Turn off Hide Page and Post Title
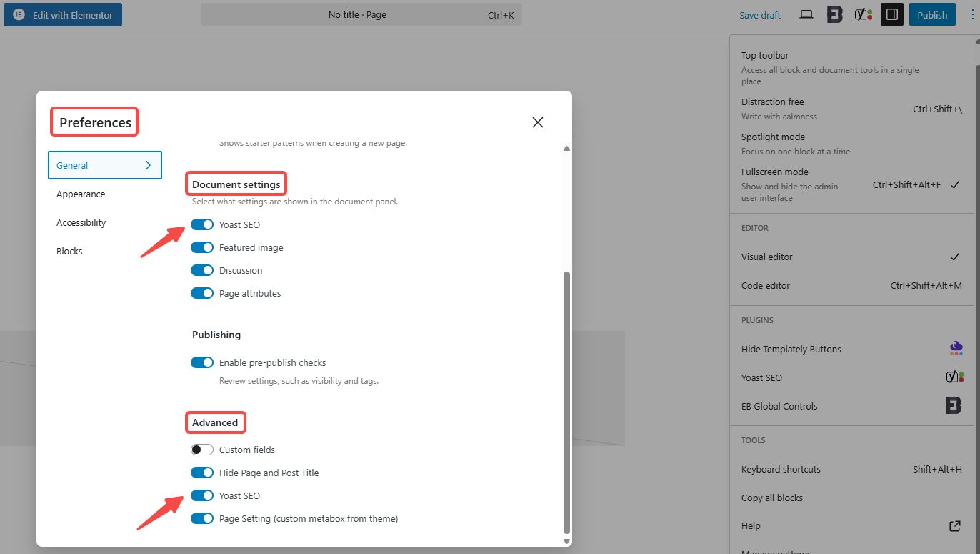This screenshot has width=980, height=554. click(202, 472)
